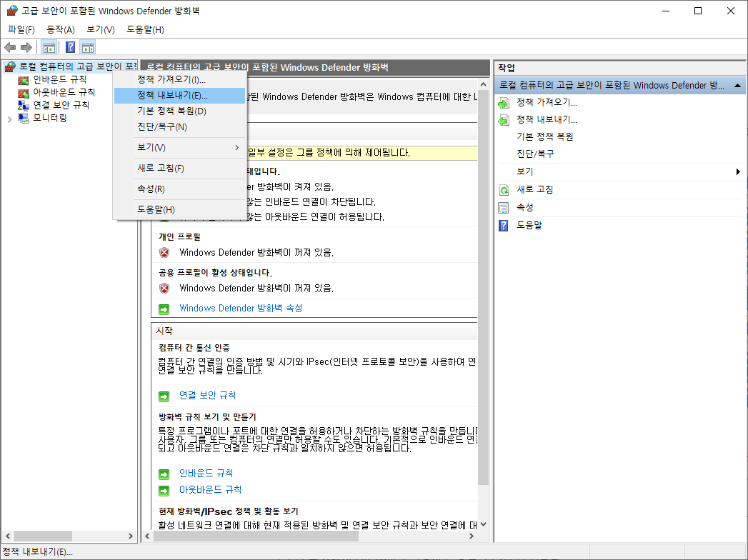Click the Forward arrow toolbar icon
Viewport: 748px width, 560px height.
[x=26, y=47]
